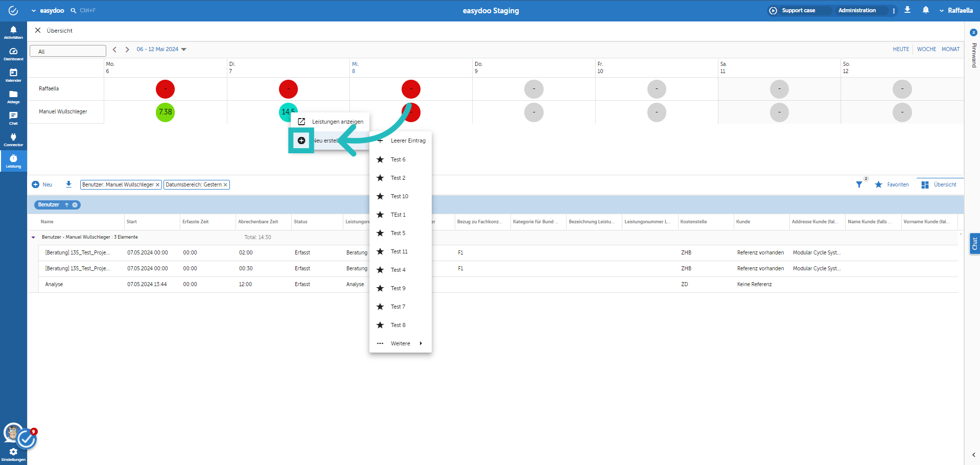Open the notifications bell in header
980x465 pixels.
(x=926, y=10)
